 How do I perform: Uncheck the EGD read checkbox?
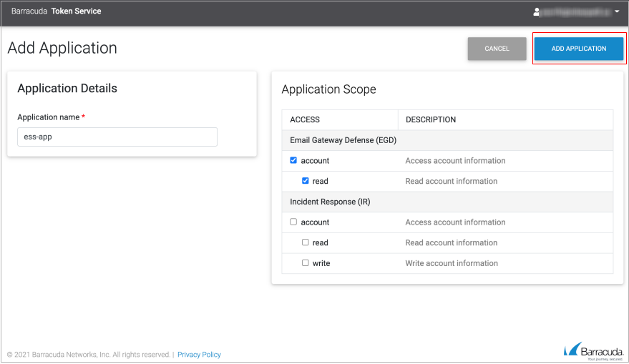tap(306, 181)
